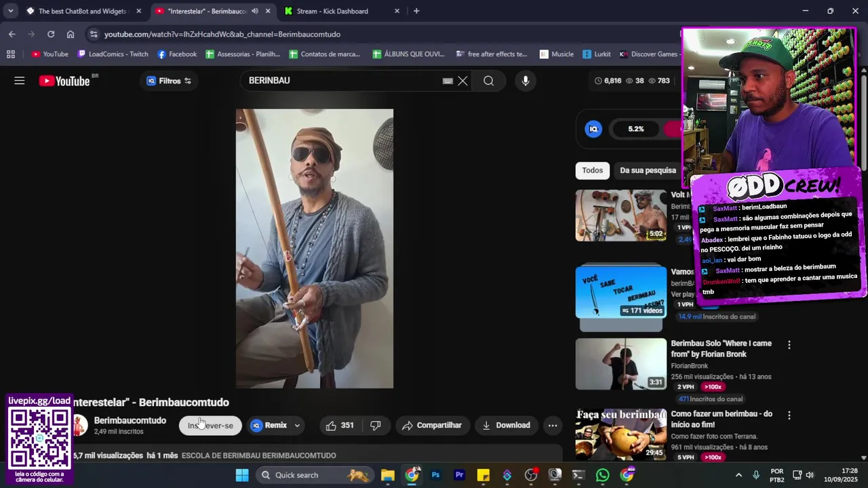
Task: Open File Explorer from the taskbar
Action: coord(388,475)
